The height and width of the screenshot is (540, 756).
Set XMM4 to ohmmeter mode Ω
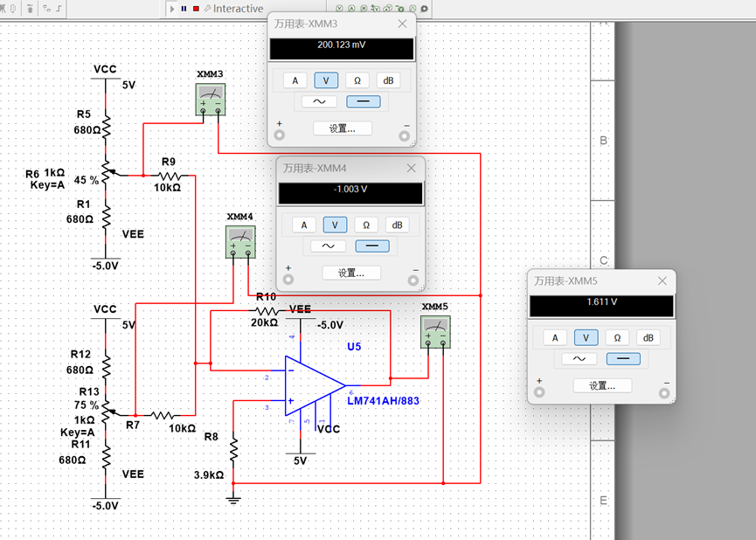pos(366,225)
